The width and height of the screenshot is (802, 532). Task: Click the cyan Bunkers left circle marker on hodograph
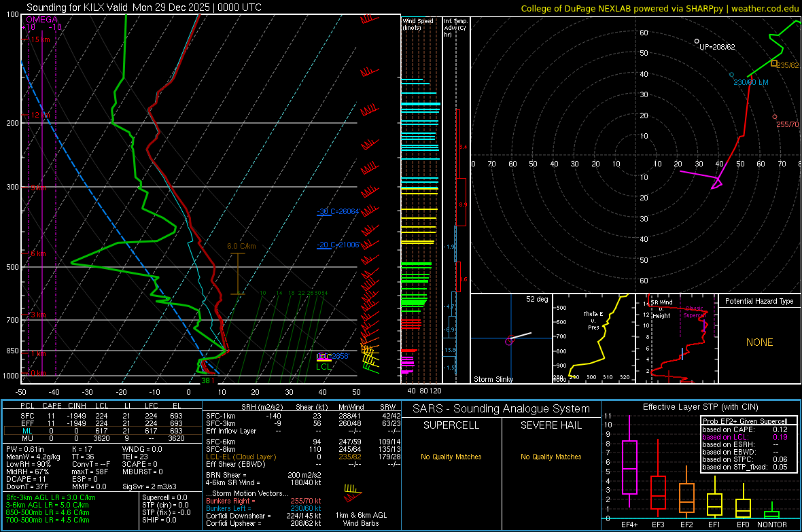click(x=731, y=75)
